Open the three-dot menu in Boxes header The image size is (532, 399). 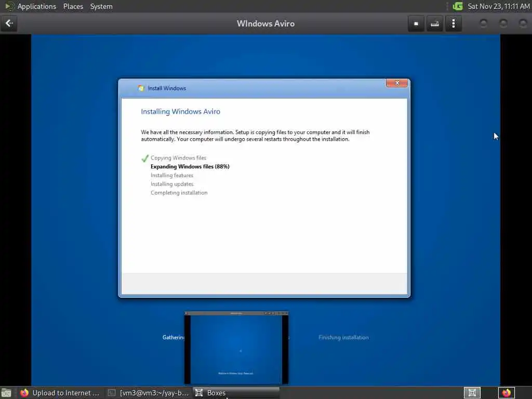(x=453, y=24)
